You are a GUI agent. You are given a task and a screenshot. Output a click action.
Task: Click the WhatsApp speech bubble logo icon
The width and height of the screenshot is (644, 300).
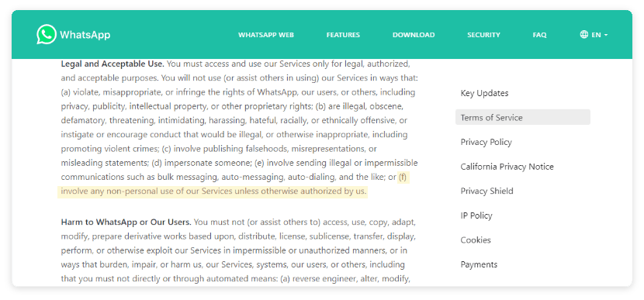[x=47, y=34]
